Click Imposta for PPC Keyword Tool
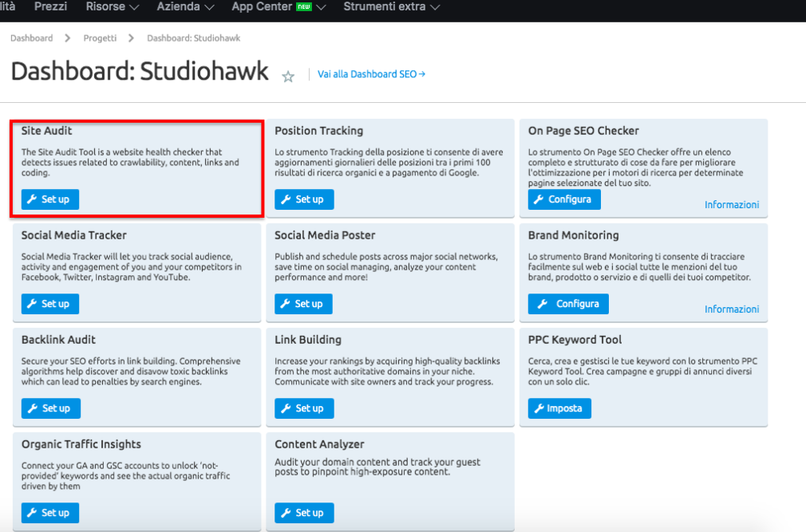This screenshot has height=532, width=806. coord(559,408)
